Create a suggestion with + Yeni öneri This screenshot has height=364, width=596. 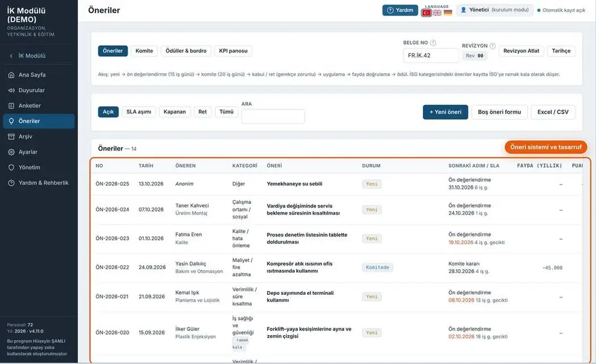coord(446,112)
